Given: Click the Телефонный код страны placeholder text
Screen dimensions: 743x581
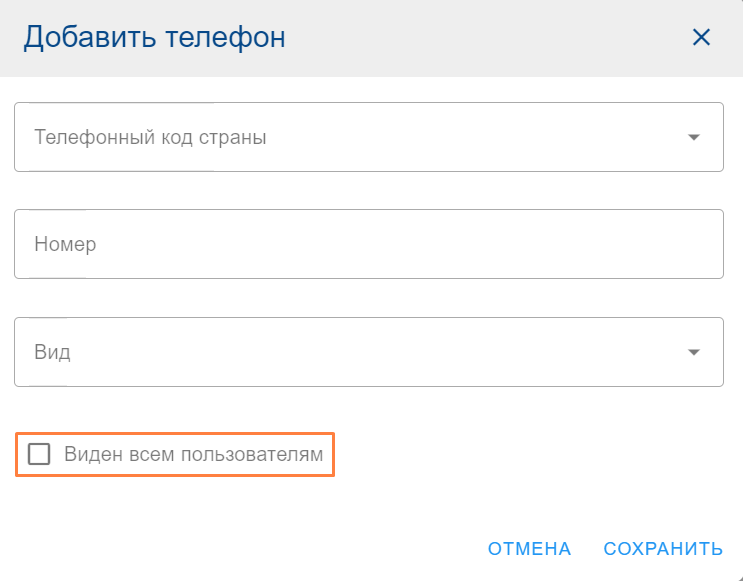Looking at the screenshot, I should pos(150,137).
